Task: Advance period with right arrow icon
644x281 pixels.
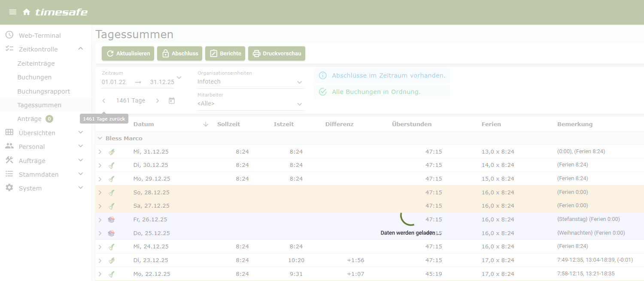Action: (x=158, y=100)
